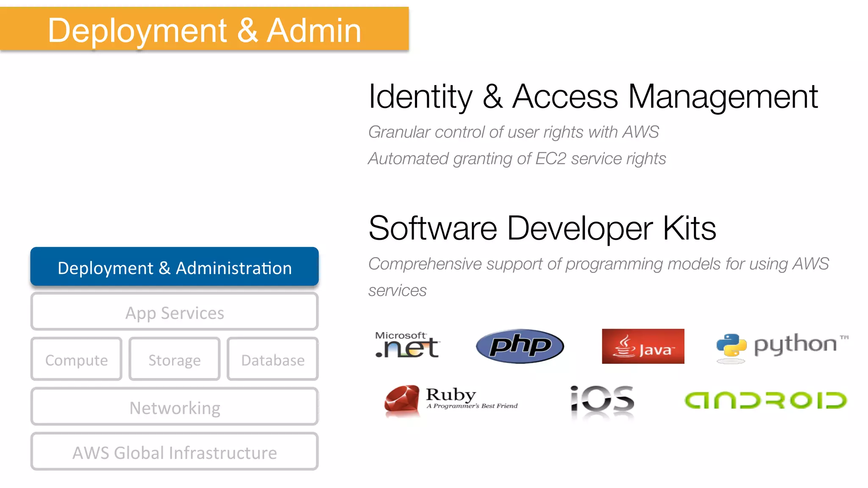Click the PHP logo

click(x=520, y=346)
